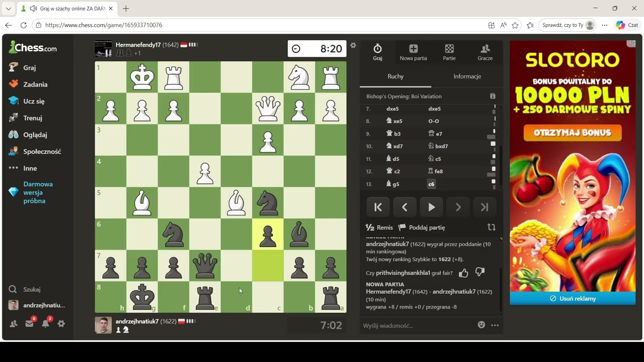This screenshot has width=644, height=362.
Task: Click Usuń reklamy remove ads button
Action: tap(573, 298)
